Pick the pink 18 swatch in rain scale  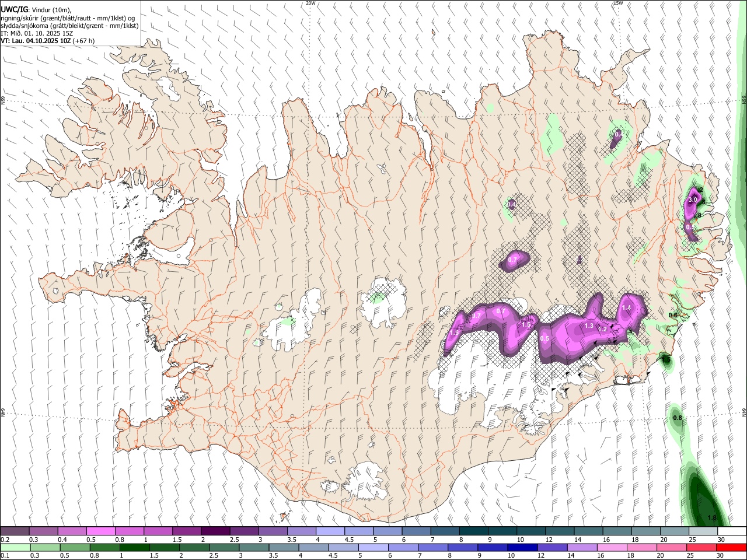click(x=643, y=548)
